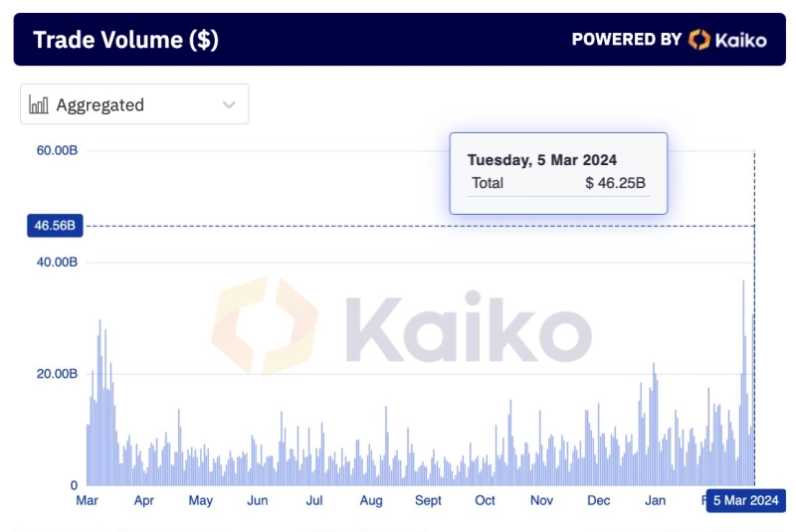Click the dropdown chevron arrow

(x=229, y=104)
